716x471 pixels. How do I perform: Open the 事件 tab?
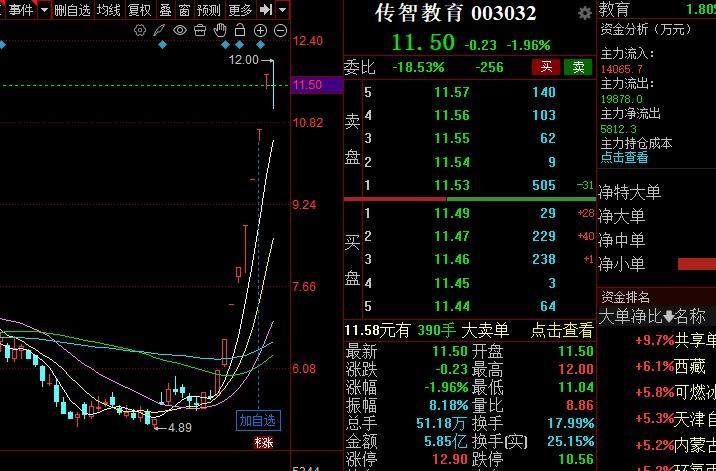pyautogui.click(x=21, y=10)
